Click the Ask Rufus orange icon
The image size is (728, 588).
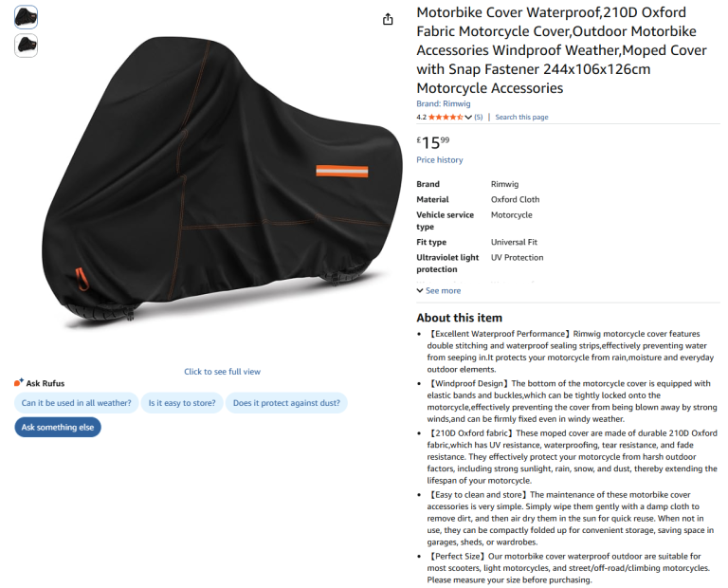(19, 383)
